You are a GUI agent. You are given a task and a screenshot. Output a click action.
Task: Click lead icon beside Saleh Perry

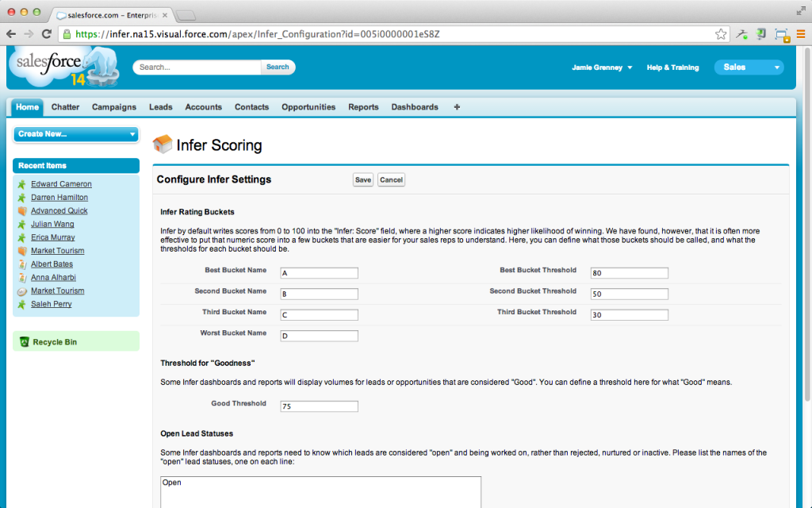(21, 304)
